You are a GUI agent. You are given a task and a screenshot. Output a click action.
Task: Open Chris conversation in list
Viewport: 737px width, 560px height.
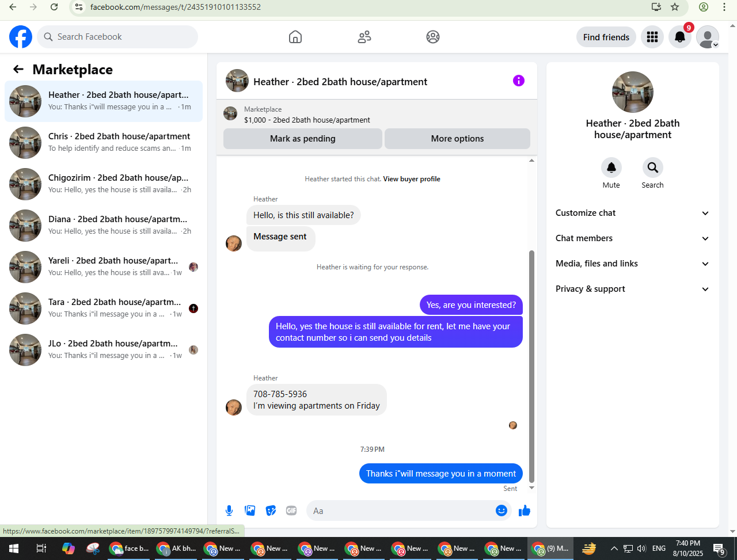104,143
